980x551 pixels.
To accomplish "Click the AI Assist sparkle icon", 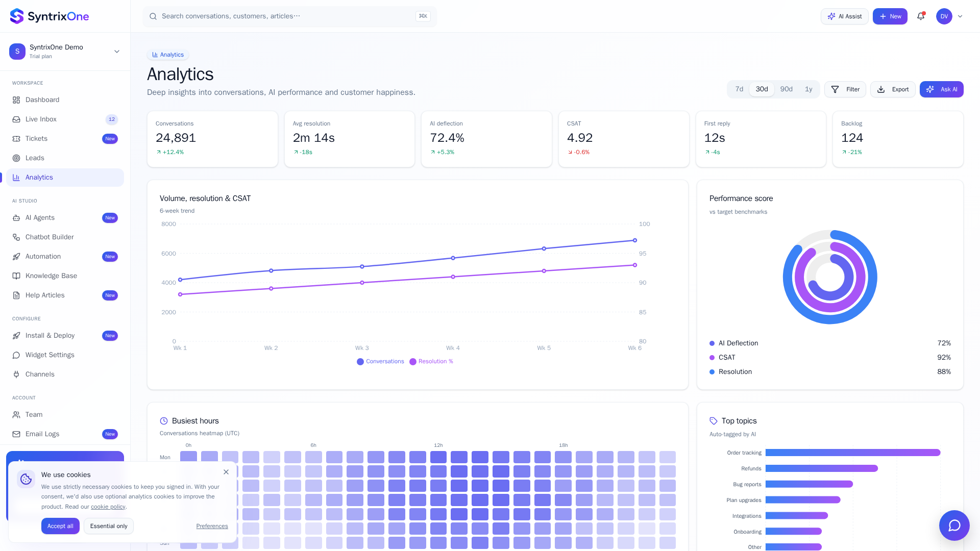I will [831, 16].
